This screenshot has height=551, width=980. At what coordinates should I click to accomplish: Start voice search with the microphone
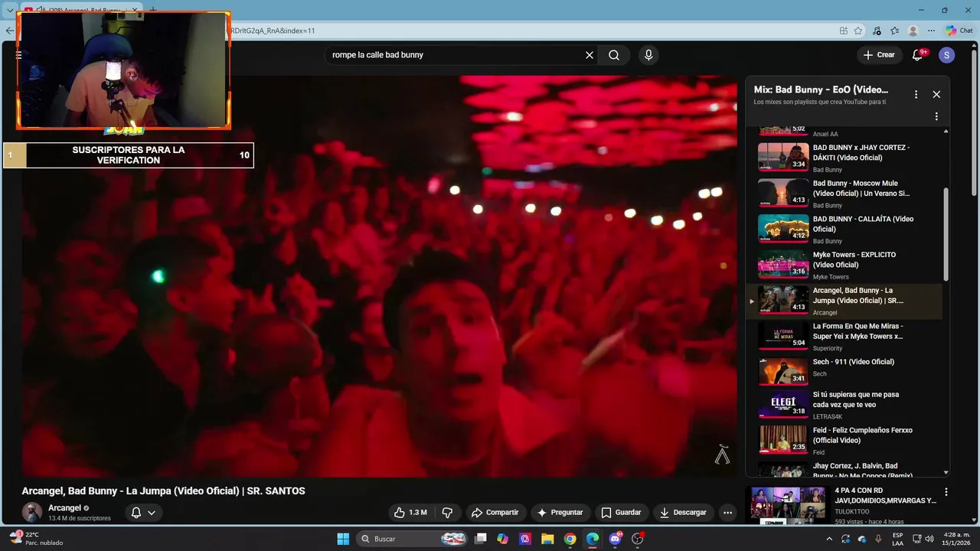pyautogui.click(x=648, y=55)
